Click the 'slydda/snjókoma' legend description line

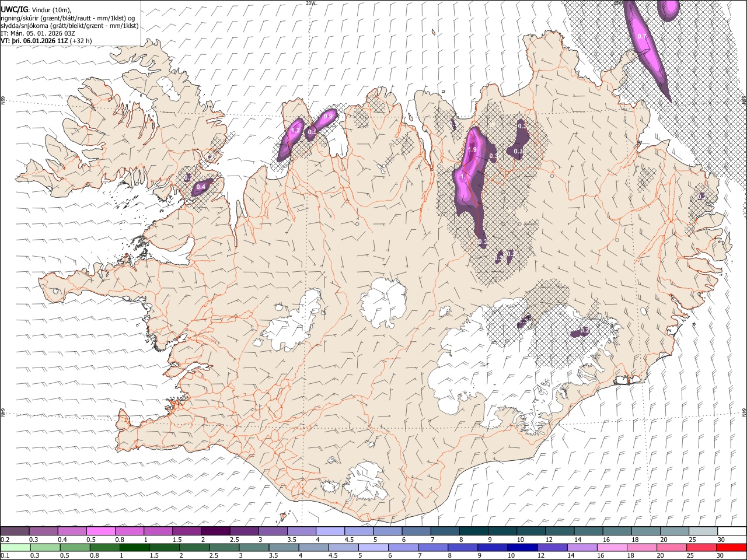(69, 26)
